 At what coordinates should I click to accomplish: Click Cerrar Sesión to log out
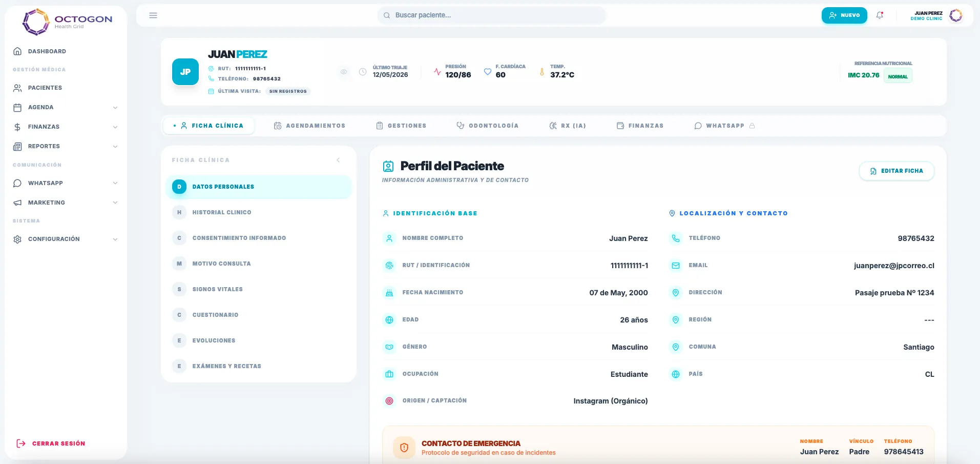tap(51, 443)
